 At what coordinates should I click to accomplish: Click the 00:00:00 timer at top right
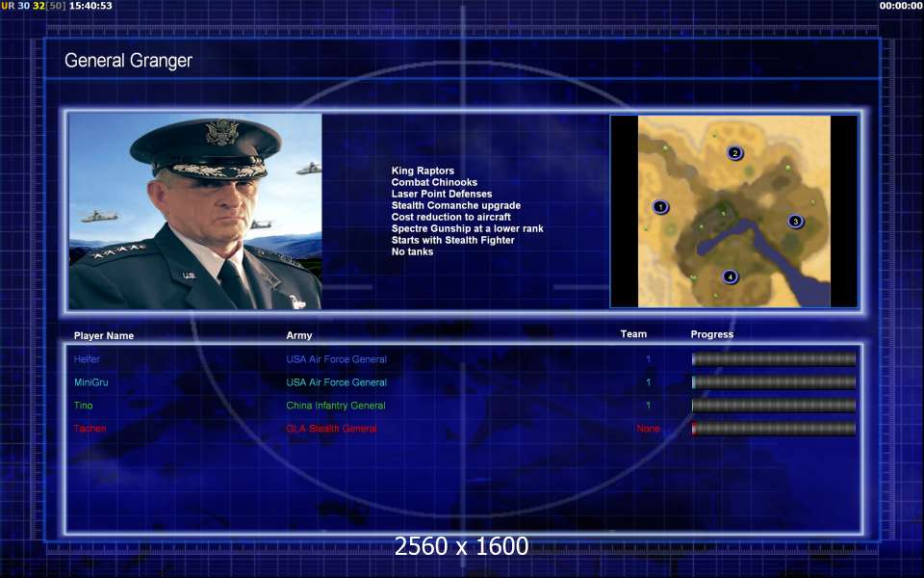point(901,6)
